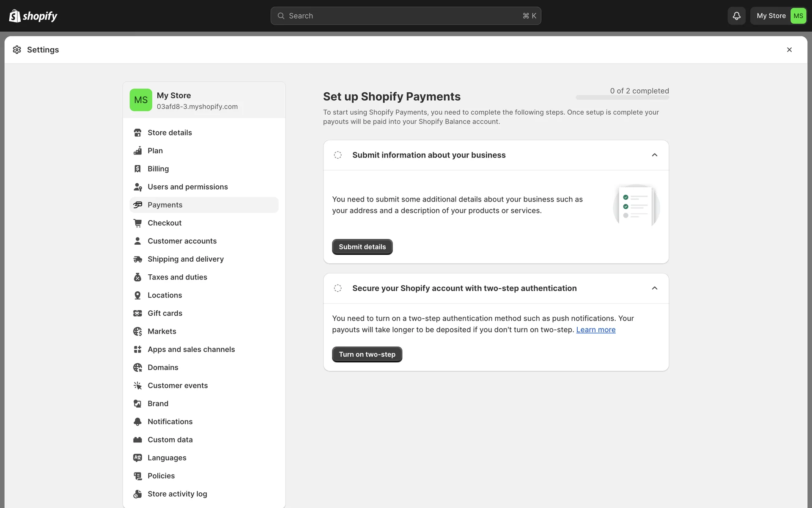Click the Languages translation icon
Viewport: 812px width, 508px height.
click(137, 458)
